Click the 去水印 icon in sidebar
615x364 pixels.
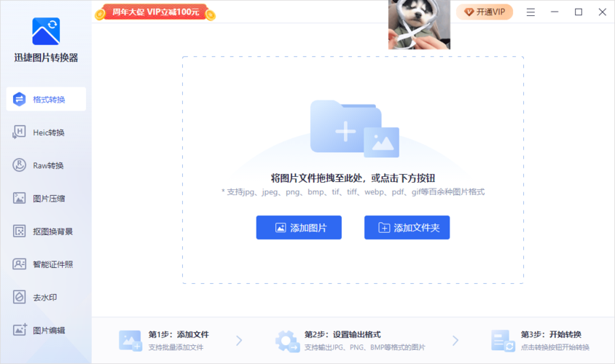[19, 297]
